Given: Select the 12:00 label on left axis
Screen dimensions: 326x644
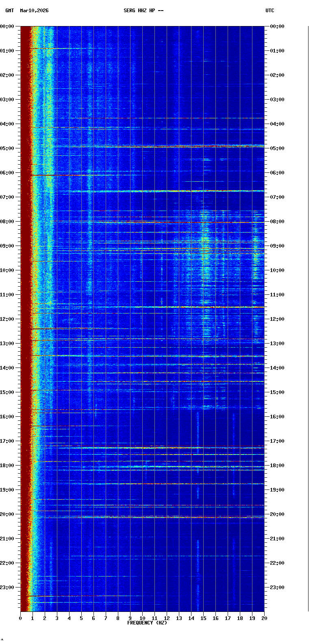Looking at the screenshot, I should pyautogui.click(x=7, y=319).
